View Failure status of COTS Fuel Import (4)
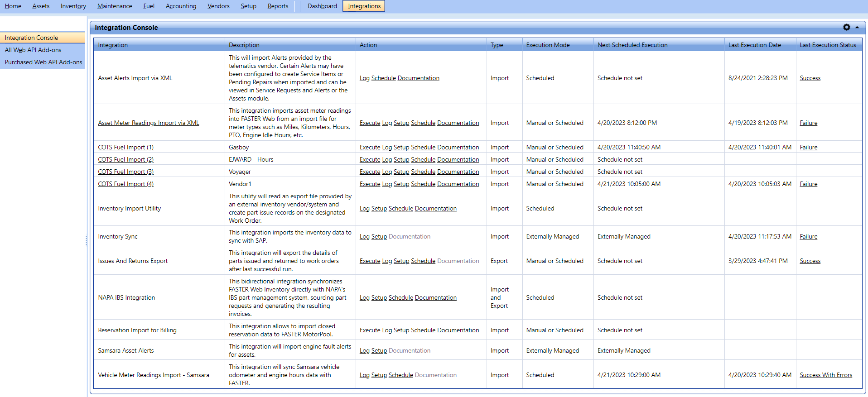This screenshot has height=397, width=868. [809, 184]
